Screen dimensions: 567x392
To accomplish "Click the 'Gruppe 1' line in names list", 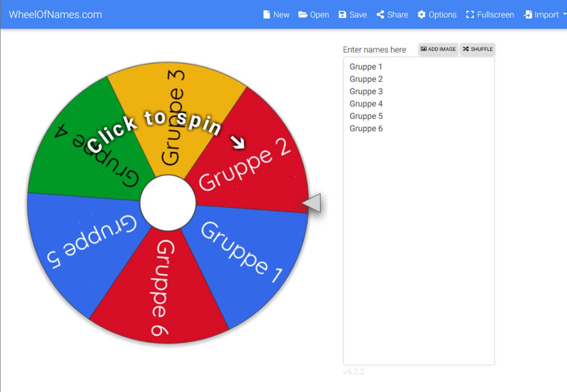I will 366,67.
